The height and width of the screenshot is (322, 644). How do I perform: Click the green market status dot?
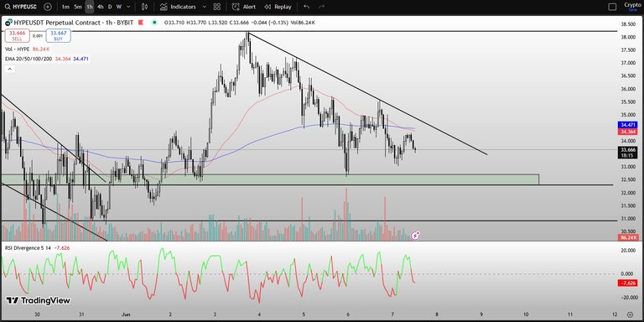pos(154,22)
